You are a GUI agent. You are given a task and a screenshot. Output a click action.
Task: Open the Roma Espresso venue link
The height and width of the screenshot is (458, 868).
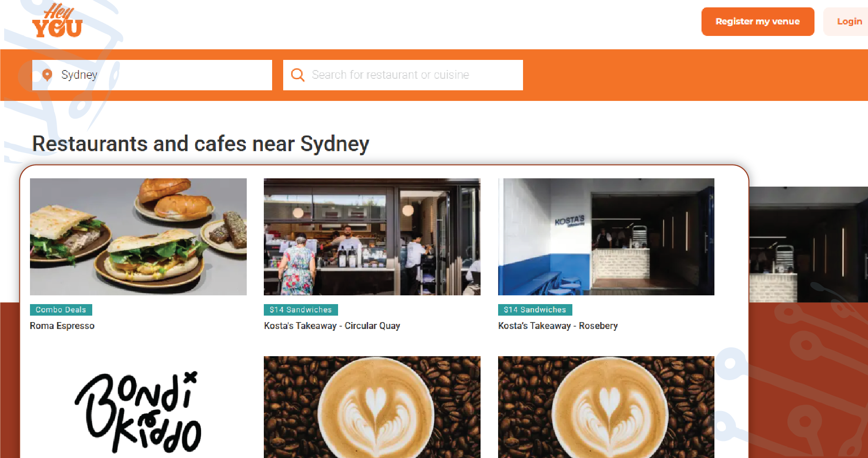62,326
